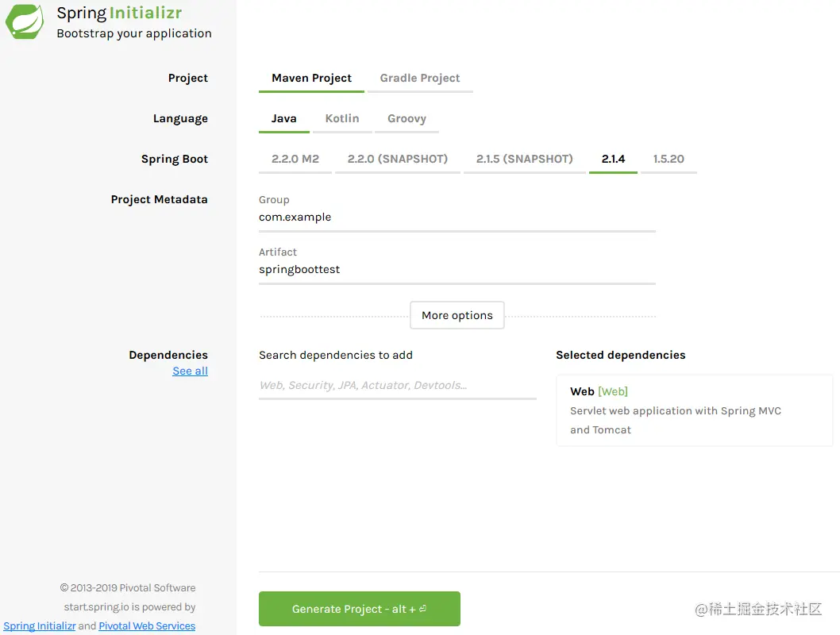
Task: Choose Kotlin as the language
Action: (x=342, y=118)
